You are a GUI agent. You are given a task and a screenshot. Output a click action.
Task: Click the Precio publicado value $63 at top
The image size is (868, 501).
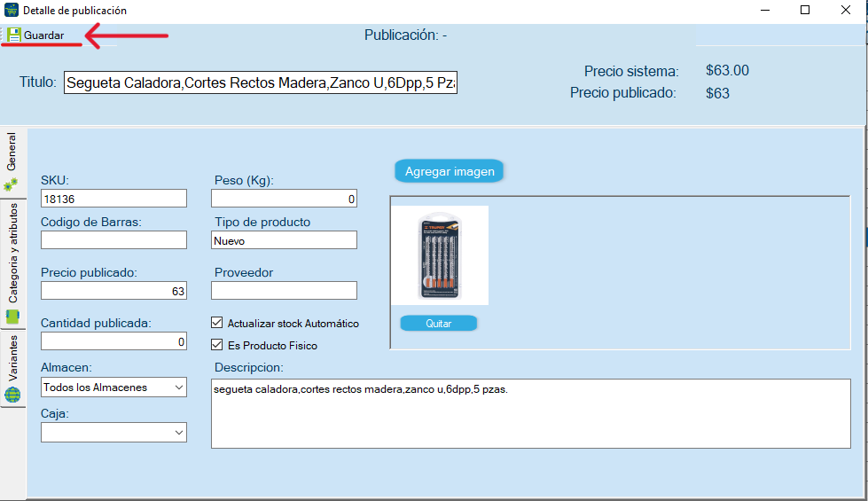(x=717, y=93)
